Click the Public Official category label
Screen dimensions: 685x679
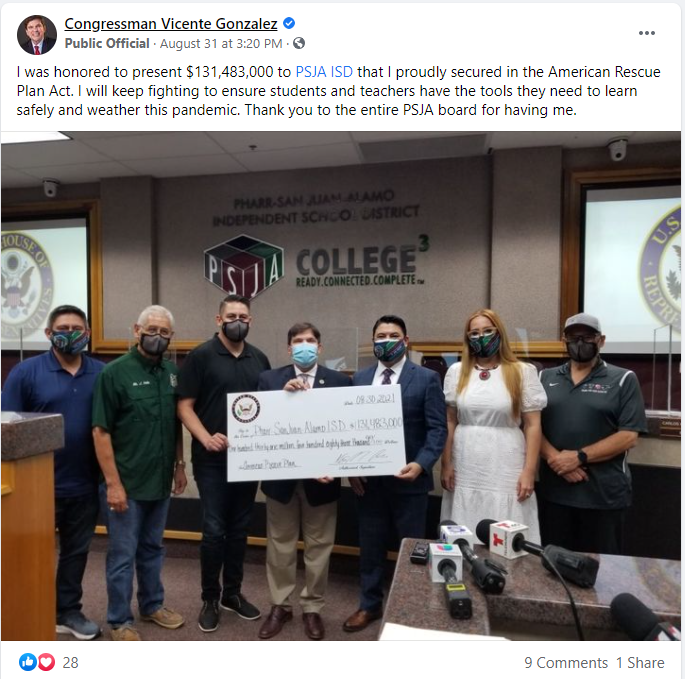tap(107, 44)
